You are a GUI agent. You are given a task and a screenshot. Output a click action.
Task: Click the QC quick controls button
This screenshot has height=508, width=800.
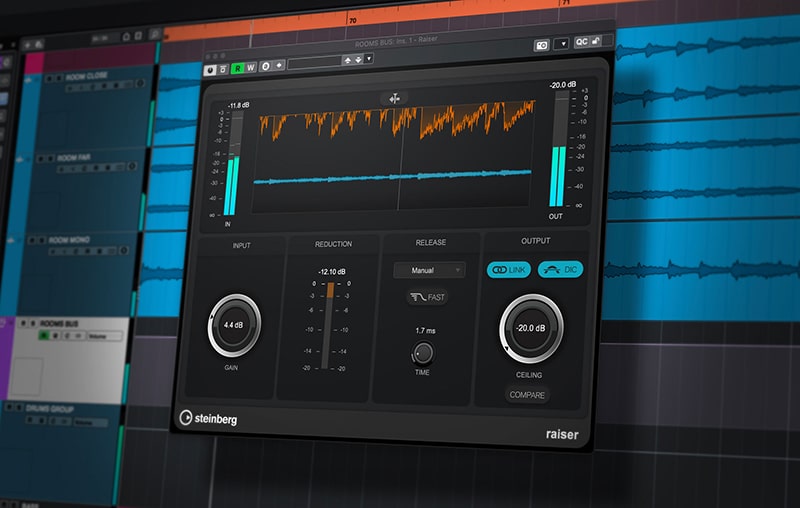tap(582, 42)
